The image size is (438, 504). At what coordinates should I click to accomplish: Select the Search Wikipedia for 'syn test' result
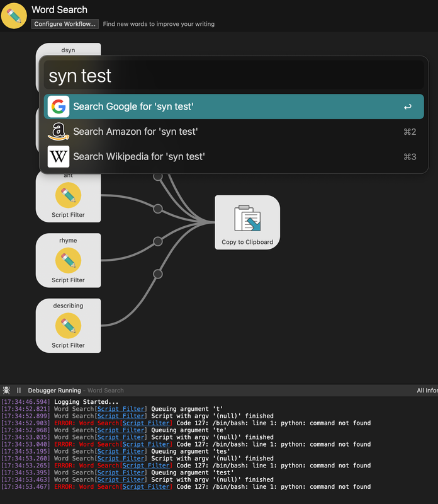[x=233, y=156]
